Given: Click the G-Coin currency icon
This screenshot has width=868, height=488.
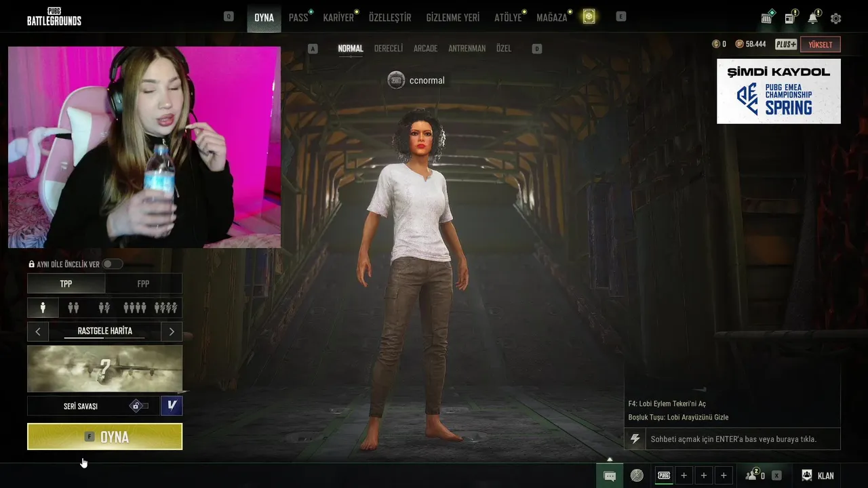Looking at the screenshot, I should click(x=715, y=44).
